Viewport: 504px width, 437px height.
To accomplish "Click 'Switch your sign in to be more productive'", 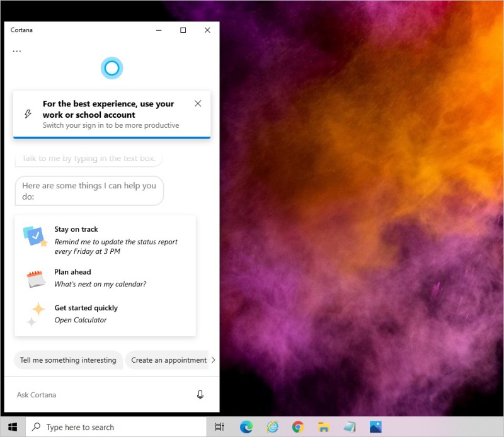I will click(111, 125).
